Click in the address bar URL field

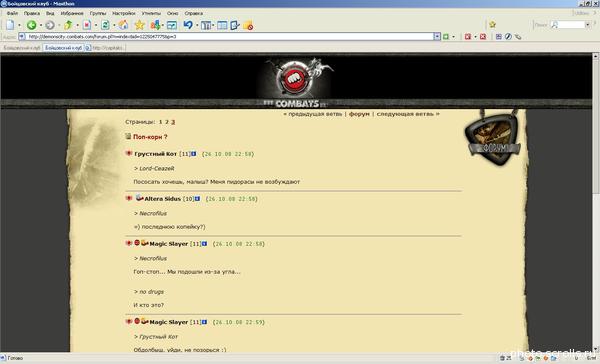230,36
